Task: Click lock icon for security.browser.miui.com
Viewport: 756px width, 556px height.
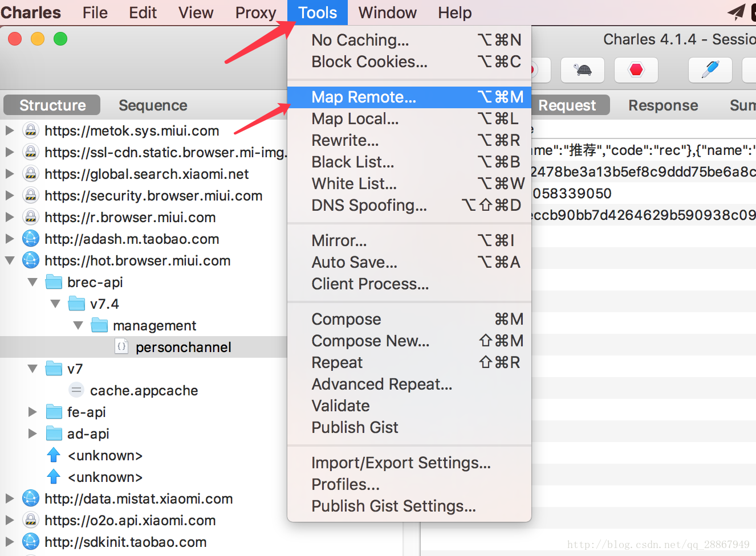Action: click(31, 195)
